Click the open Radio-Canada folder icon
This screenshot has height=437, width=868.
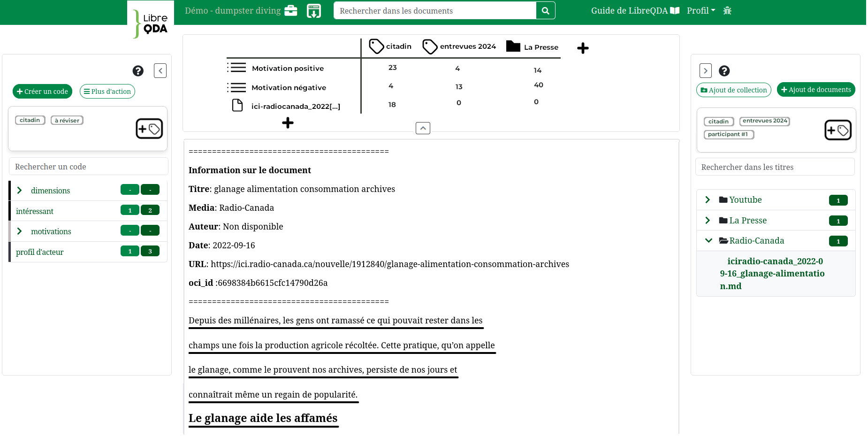tap(723, 241)
